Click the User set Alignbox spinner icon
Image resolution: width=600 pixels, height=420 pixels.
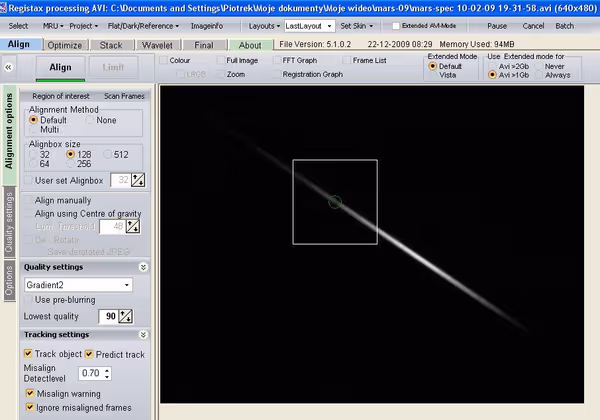click(138, 180)
